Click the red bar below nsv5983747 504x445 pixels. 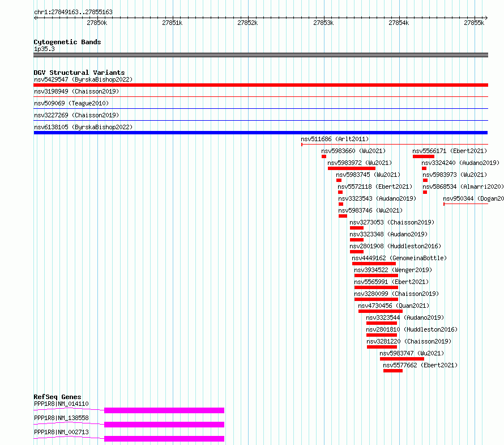[x=402, y=359]
